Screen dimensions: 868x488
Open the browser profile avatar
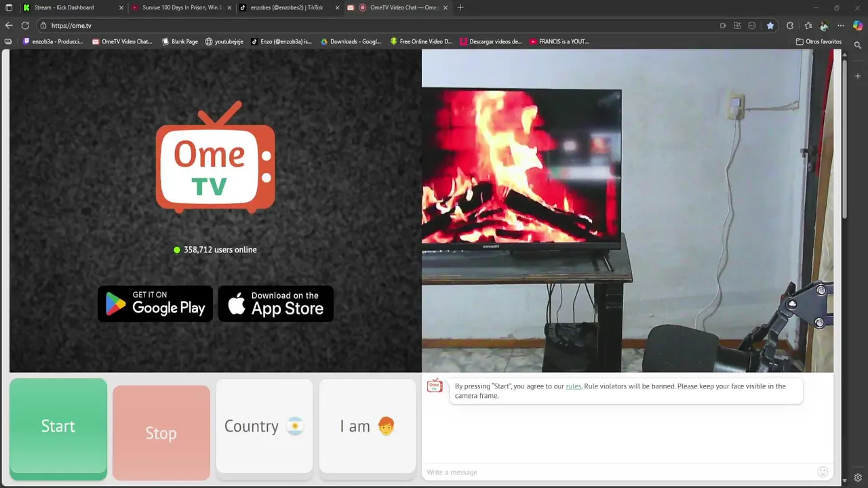pos(824,25)
